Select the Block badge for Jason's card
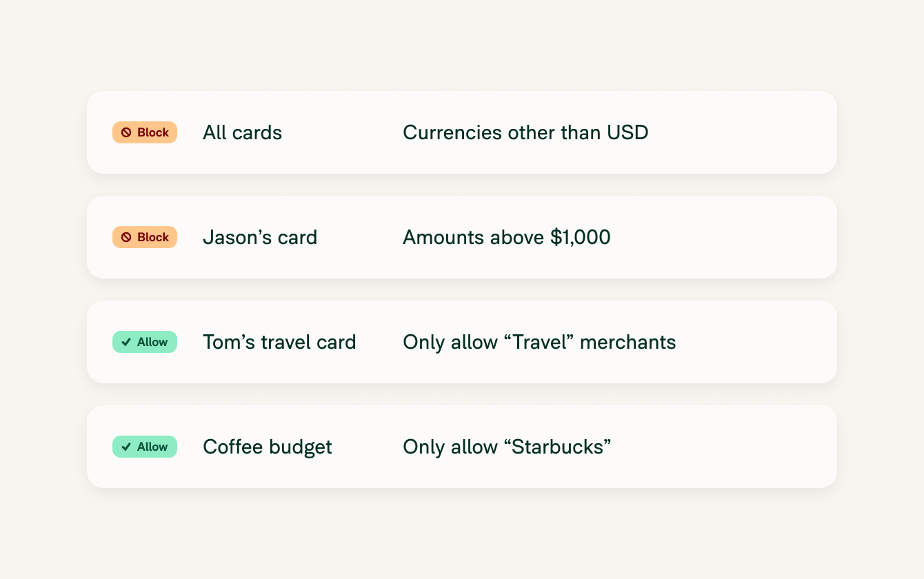This screenshot has height=579, width=924. pyautogui.click(x=145, y=237)
